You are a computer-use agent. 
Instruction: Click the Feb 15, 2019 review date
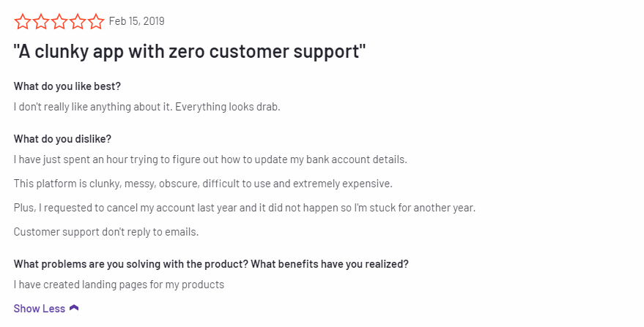pyautogui.click(x=137, y=21)
